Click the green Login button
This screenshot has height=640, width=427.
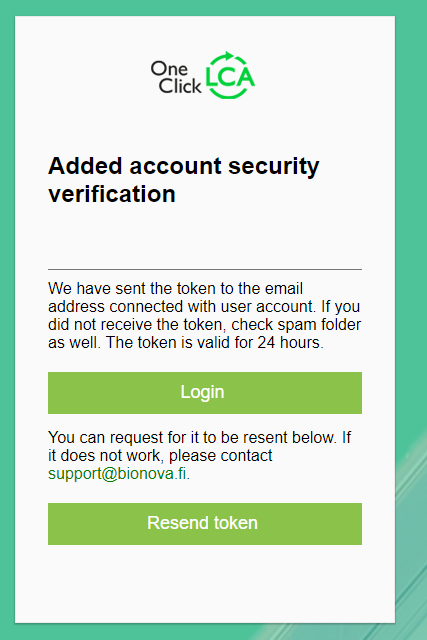click(x=205, y=393)
